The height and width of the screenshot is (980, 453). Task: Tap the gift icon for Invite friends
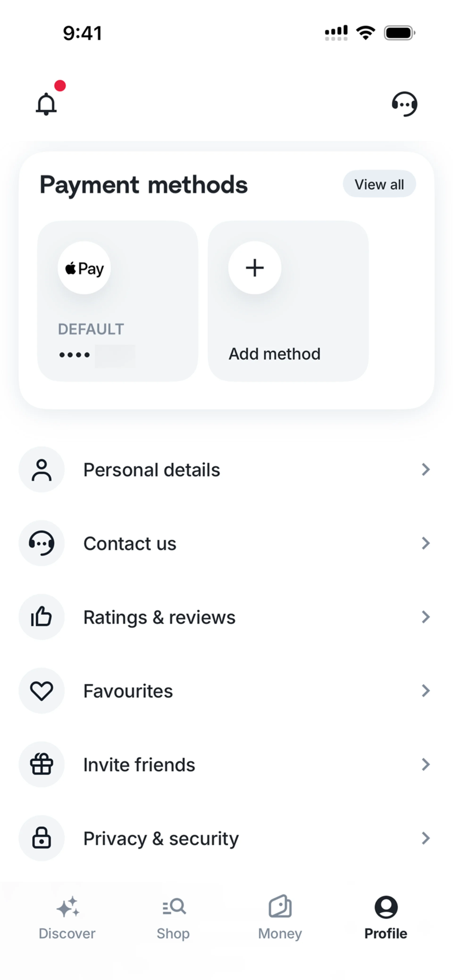point(42,764)
